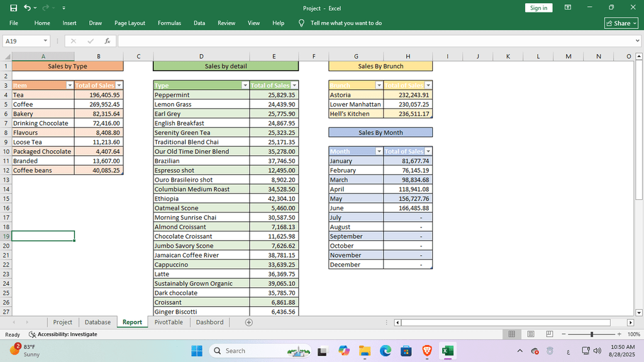Screen dimensions: 644x362
Task: Switch to Page Layout view in status bar
Action: pos(530,334)
